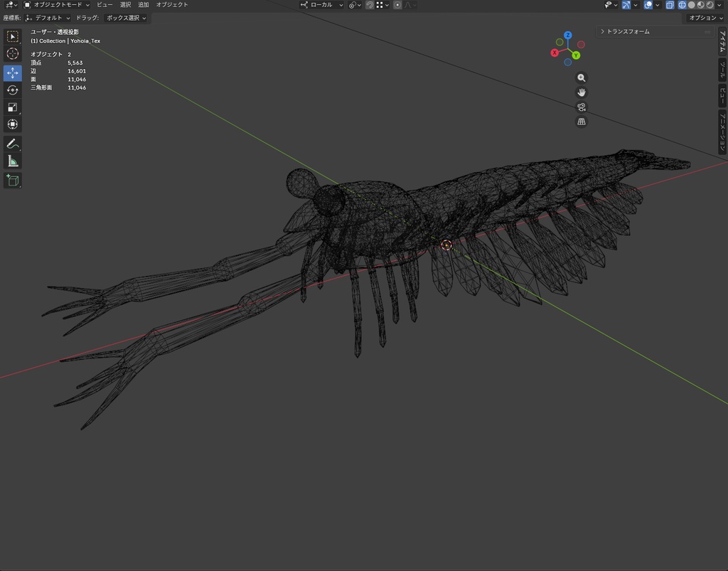Image resolution: width=728 pixels, height=571 pixels.
Task: Click the edge count '16,601' value
Action: [x=77, y=71]
